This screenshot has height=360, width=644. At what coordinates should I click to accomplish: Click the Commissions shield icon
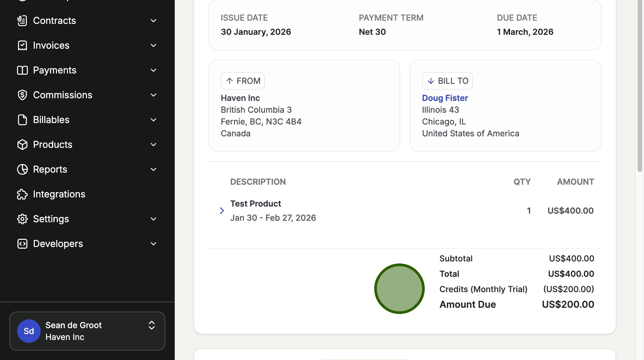coord(22,95)
